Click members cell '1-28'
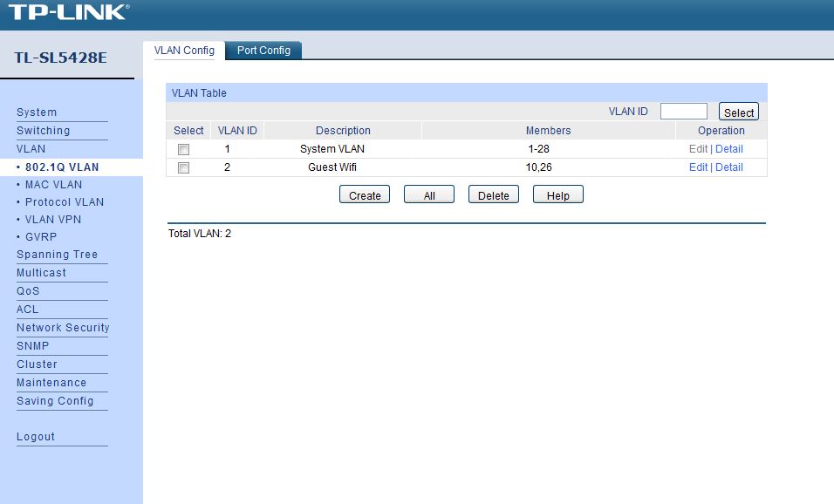Viewport: 834px width, 504px height. point(539,149)
